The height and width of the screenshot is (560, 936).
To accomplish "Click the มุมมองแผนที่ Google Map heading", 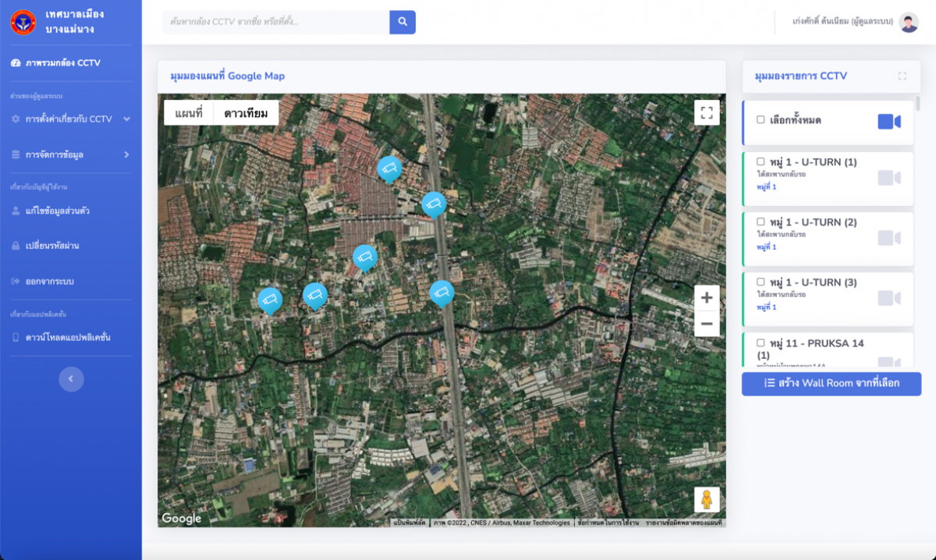I will [x=227, y=76].
